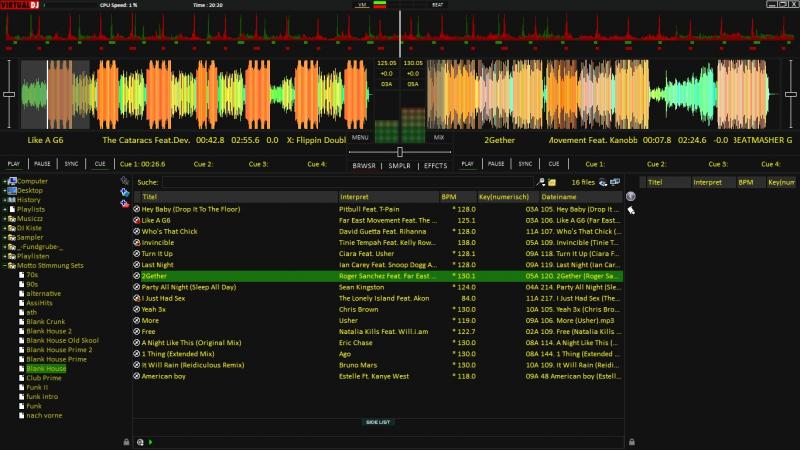This screenshot has height=450, width=800.
Task: Expand the Desktop tree node
Action: coord(5,190)
